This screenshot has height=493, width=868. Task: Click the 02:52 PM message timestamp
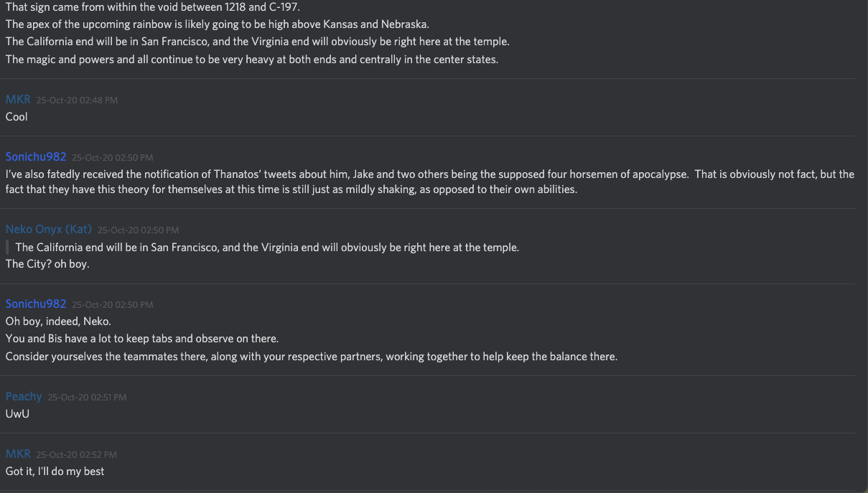(x=76, y=454)
